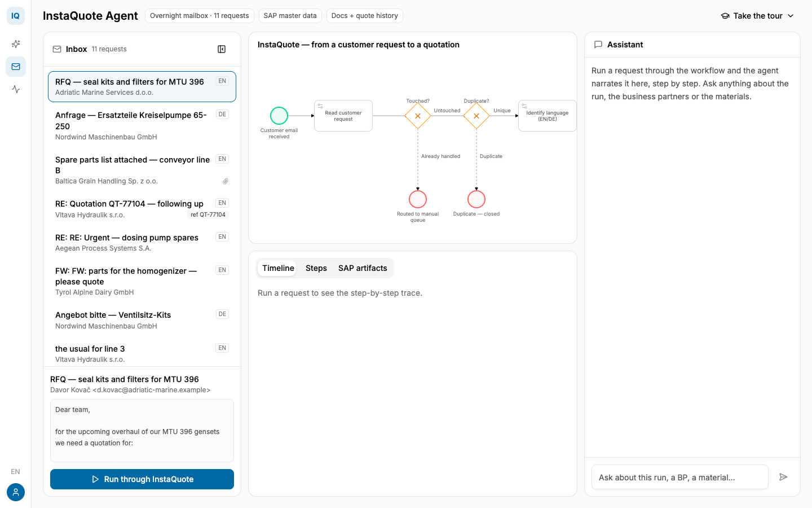This screenshot has width=812, height=508.
Task: Select the Routed to manual queue end event
Action: [418, 199]
